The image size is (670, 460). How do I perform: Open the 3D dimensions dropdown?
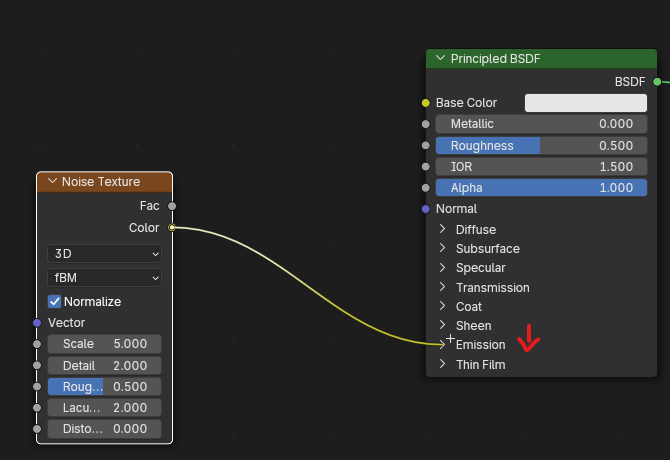coord(104,254)
